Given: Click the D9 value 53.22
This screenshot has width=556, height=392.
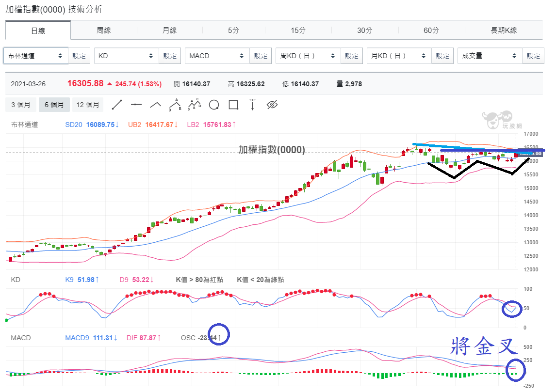Looking at the screenshot, I should point(141,280).
